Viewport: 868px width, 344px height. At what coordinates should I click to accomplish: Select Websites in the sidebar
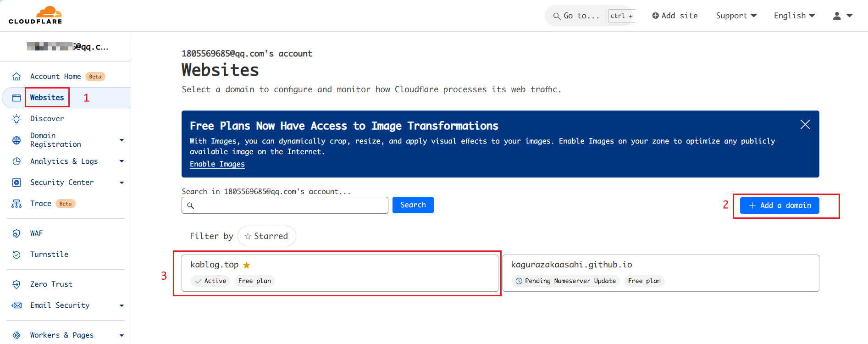(x=47, y=98)
